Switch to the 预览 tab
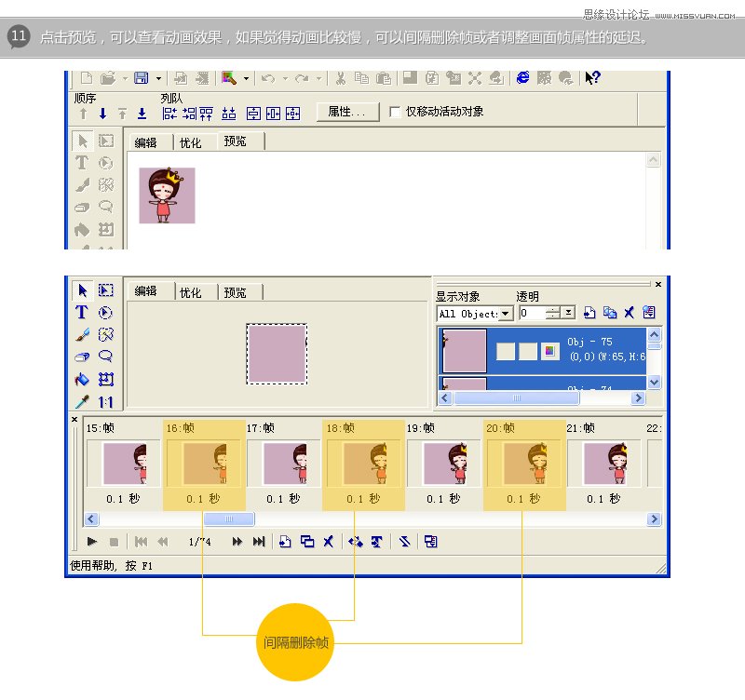This screenshot has width=745, height=700. click(237, 291)
